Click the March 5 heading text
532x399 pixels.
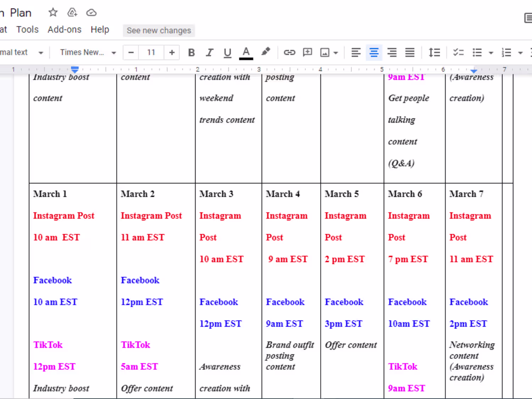coord(342,194)
